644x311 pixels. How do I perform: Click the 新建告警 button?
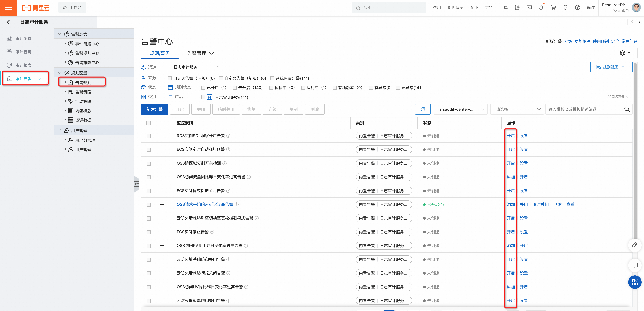click(155, 109)
